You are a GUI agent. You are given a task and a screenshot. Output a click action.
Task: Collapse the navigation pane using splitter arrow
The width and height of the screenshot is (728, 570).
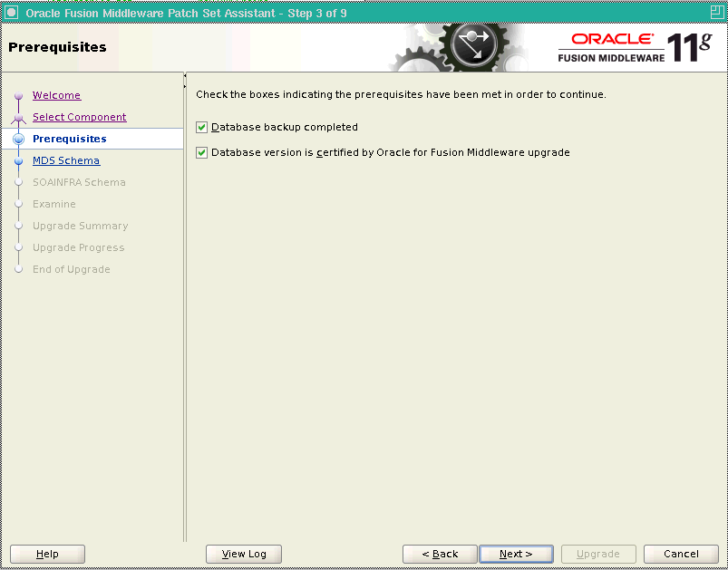pos(185,75)
